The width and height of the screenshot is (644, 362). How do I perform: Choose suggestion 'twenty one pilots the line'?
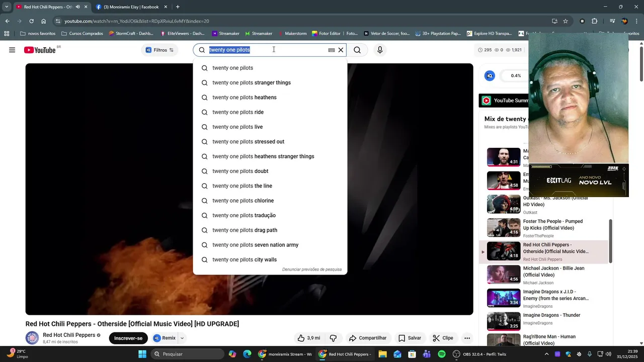coord(270,186)
